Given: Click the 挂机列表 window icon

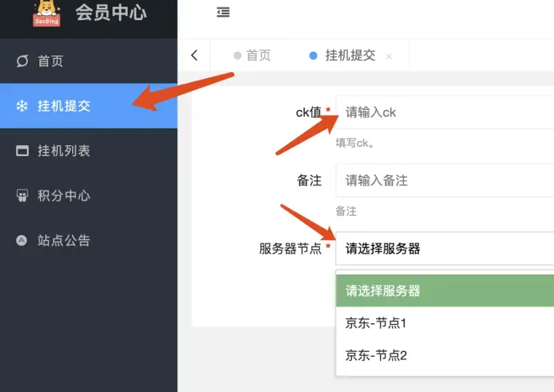Looking at the screenshot, I should click(22, 151).
